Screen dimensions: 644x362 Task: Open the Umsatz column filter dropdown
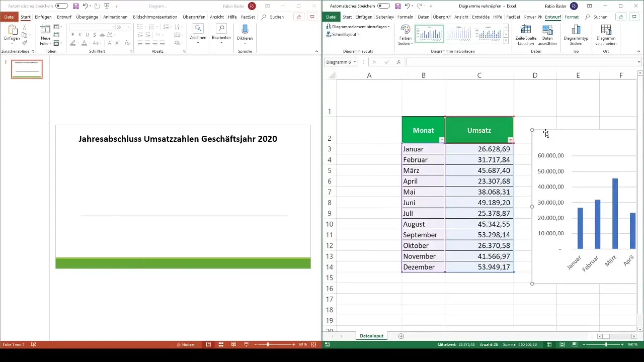(x=510, y=140)
